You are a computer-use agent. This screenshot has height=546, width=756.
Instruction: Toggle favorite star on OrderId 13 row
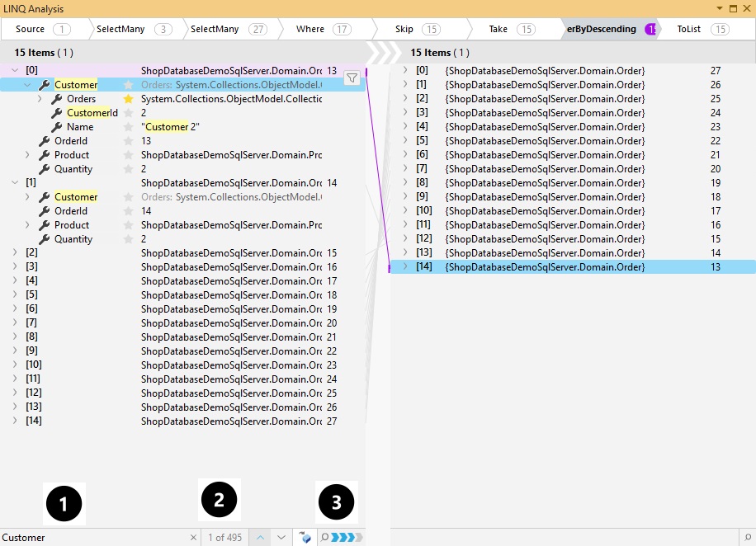128,141
